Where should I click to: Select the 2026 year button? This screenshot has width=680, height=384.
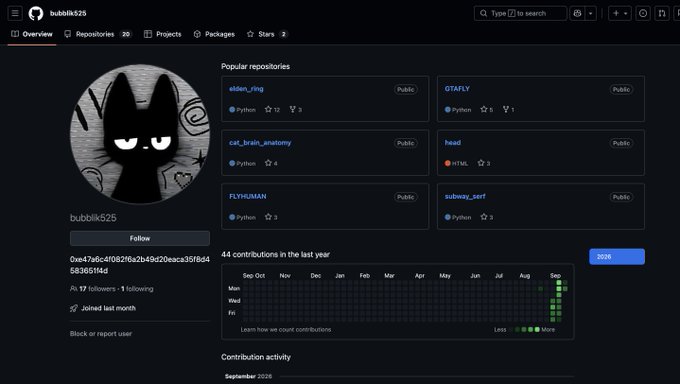617,256
